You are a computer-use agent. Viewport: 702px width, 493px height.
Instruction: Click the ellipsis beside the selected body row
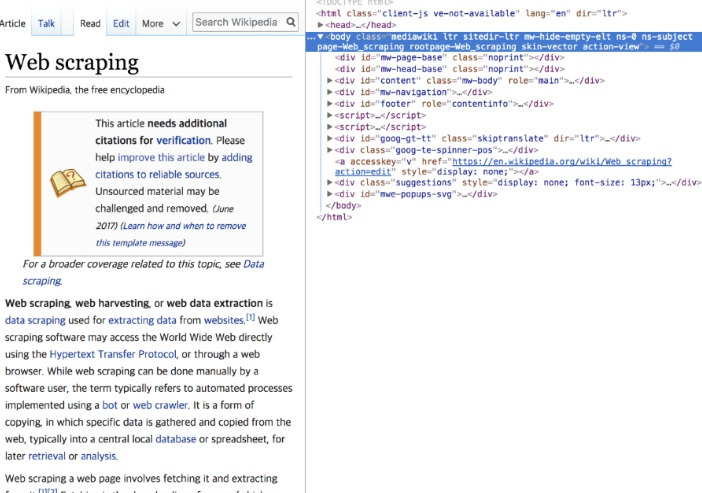(311, 37)
